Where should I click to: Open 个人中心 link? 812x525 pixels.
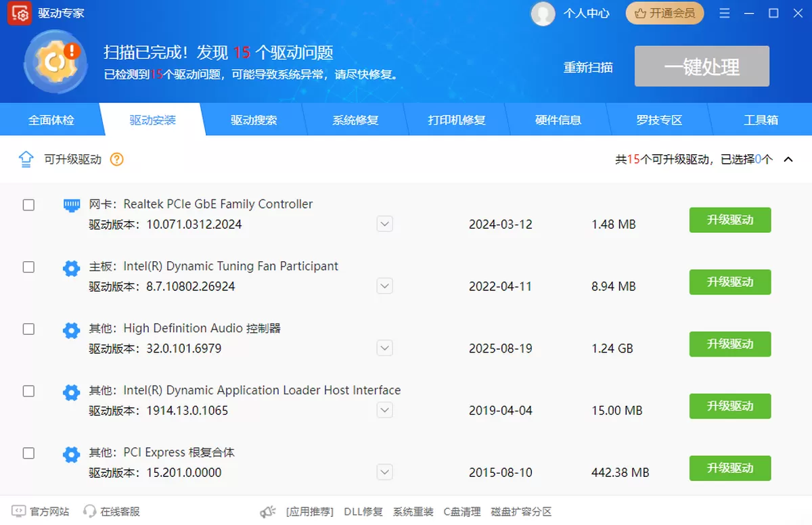coord(587,14)
